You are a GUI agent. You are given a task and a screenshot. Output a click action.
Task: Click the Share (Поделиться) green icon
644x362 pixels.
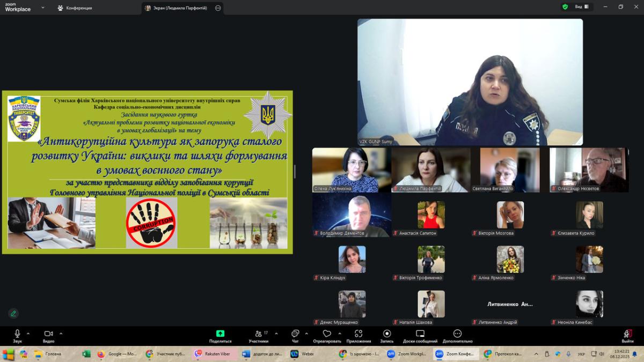click(x=220, y=334)
